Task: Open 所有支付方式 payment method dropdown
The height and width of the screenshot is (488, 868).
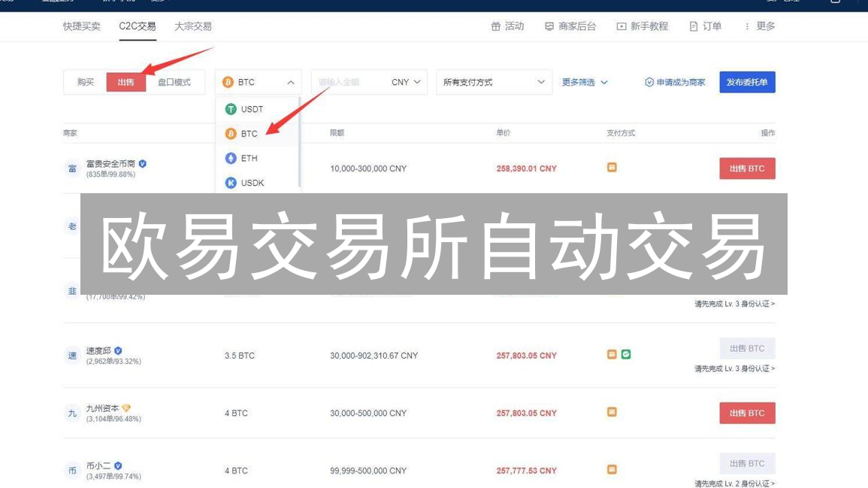Action: [x=494, y=82]
